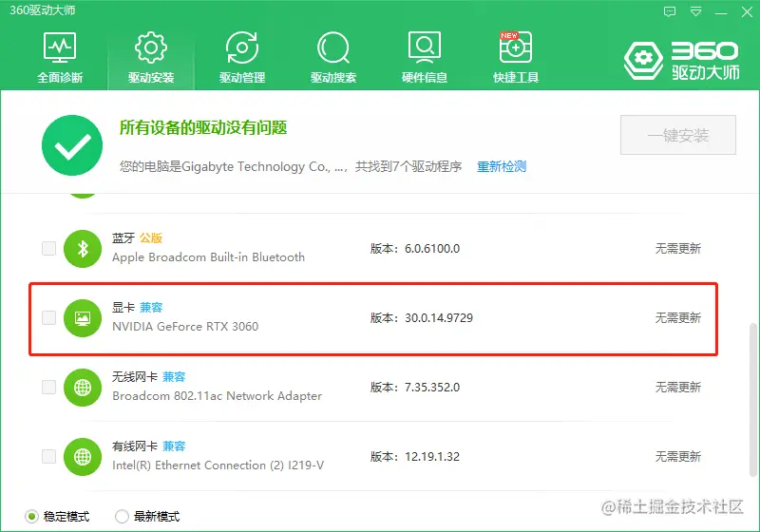The width and height of the screenshot is (760, 532).
Task: Select Intel(R) Ethernet Connection (2) I219-V text
Action: click(x=218, y=465)
